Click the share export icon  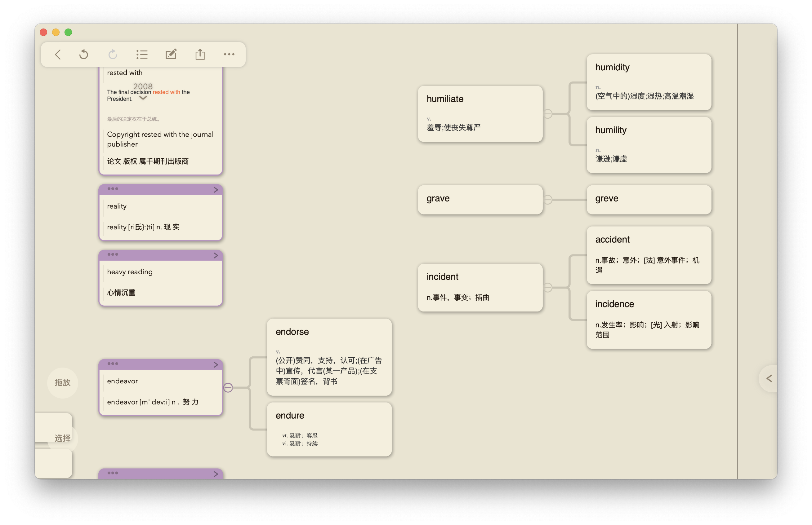pos(200,54)
